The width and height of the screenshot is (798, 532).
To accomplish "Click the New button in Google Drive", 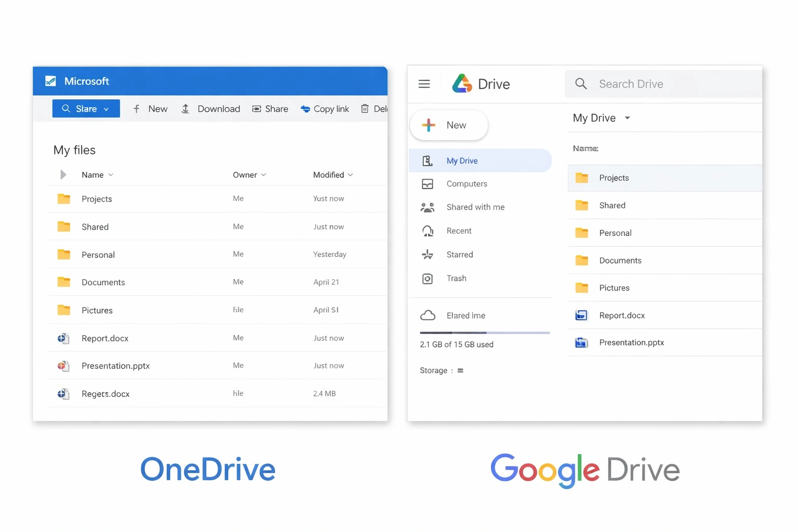I will (448, 125).
